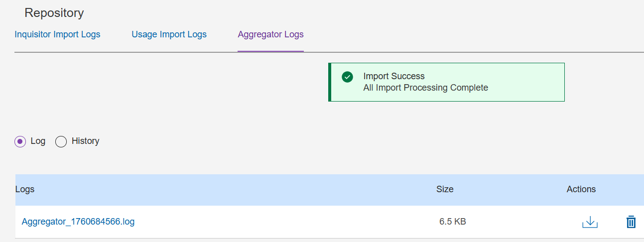Click the Logs column header
This screenshot has height=242, width=644.
(25, 189)
